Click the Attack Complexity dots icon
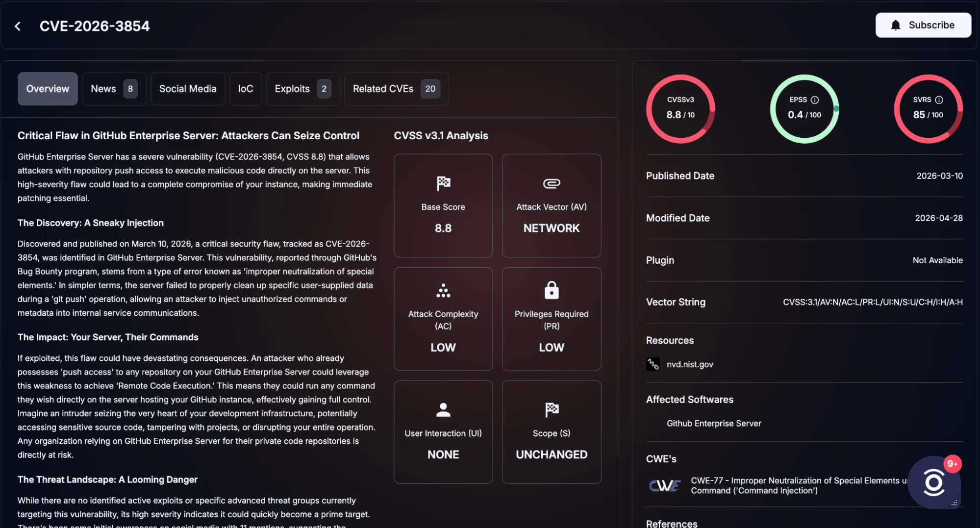 (443, 291)
